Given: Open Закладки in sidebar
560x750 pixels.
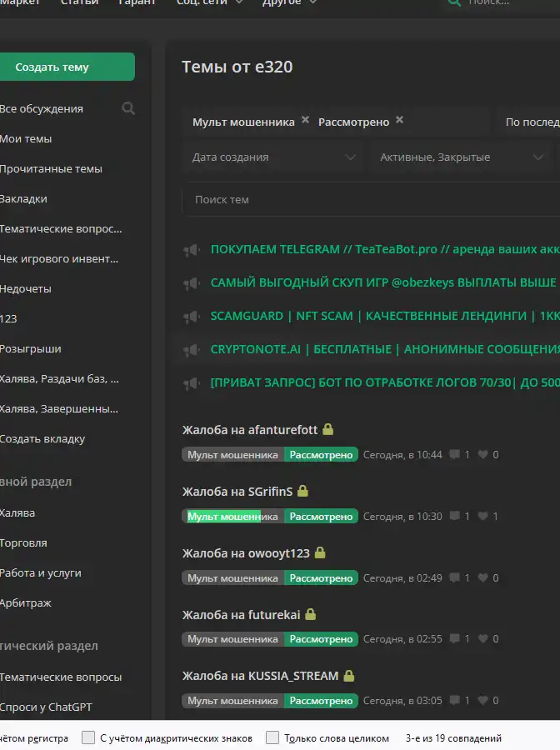Looking at the screenshot, I should pyautogui.click(x=23, y=199).
